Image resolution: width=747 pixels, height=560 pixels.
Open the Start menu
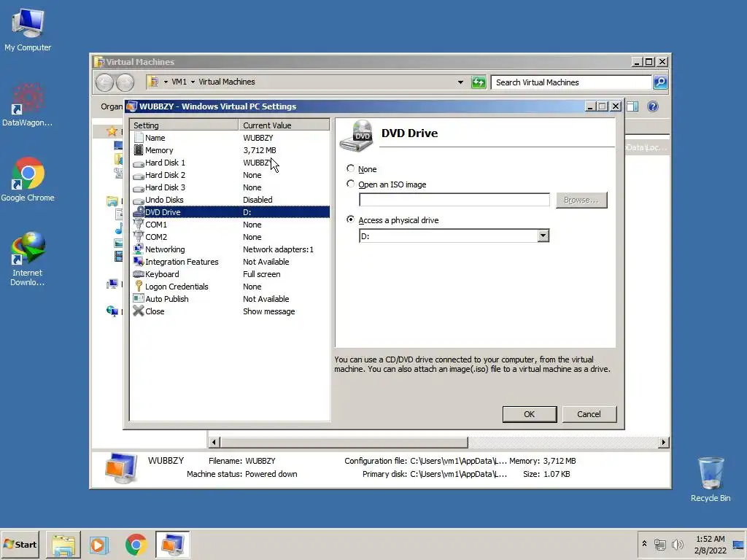(x=20, y=544)
